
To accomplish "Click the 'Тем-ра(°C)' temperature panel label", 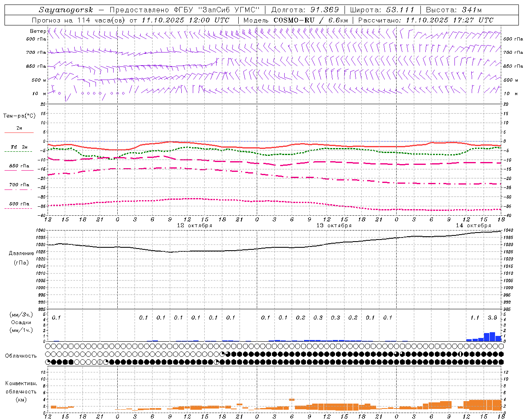I will click(19, 116).
